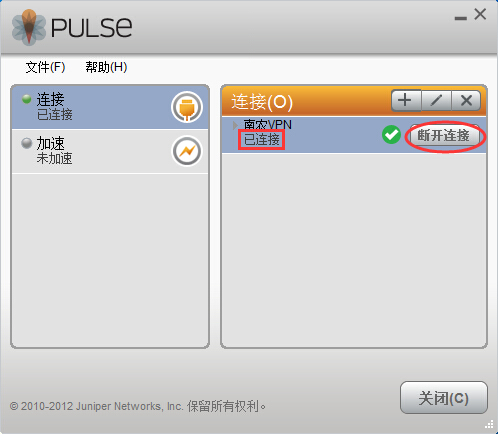Click the 关闭(C) button
The image size is (498, 434).
444,398
